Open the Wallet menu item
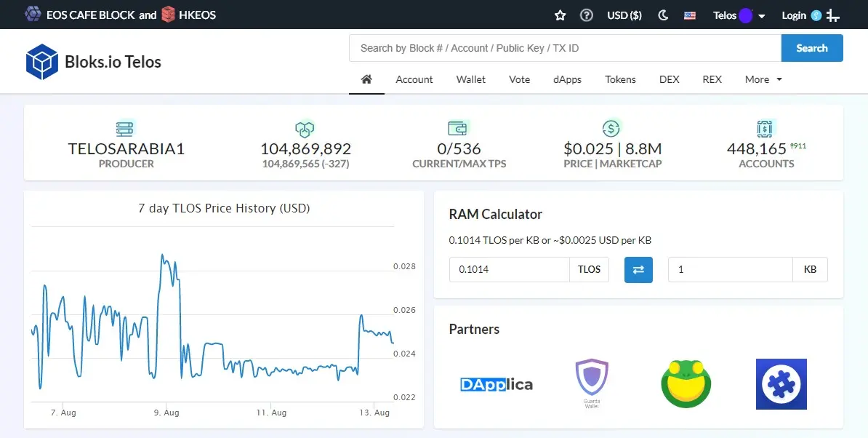This screenshot has height=438, width=868. 470,79
